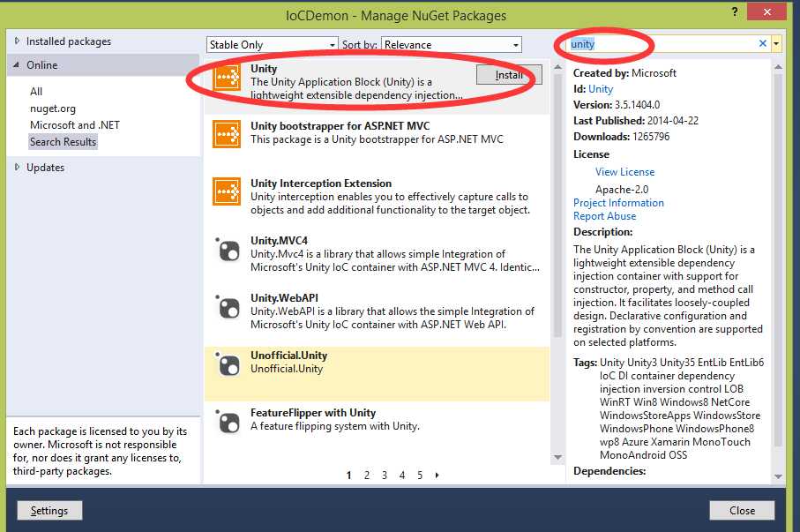Select the Search Results node

(x=63, y=142)
